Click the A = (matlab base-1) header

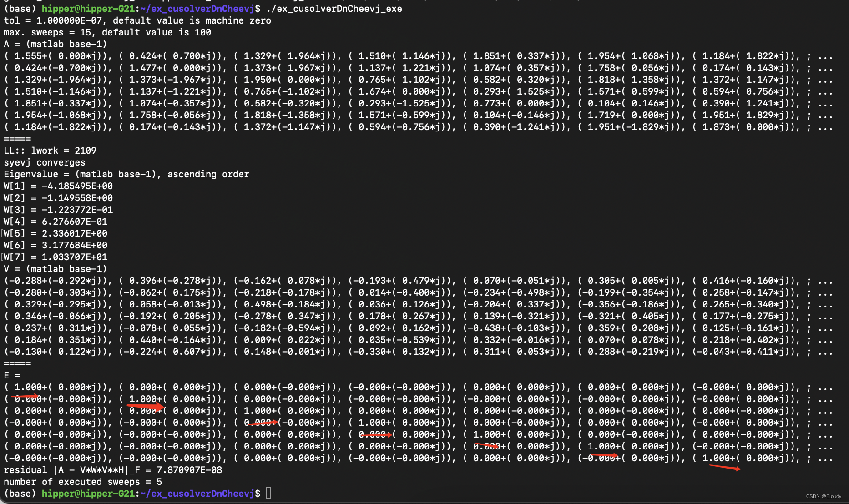[55, 44]
